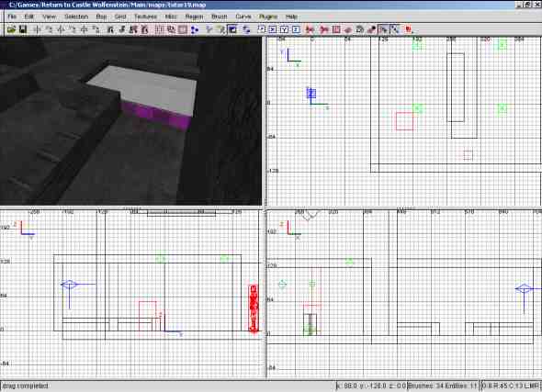Screen dimensions: 542x392
Task: Flip selection along the X axis
Action: (x=37, y=29)
